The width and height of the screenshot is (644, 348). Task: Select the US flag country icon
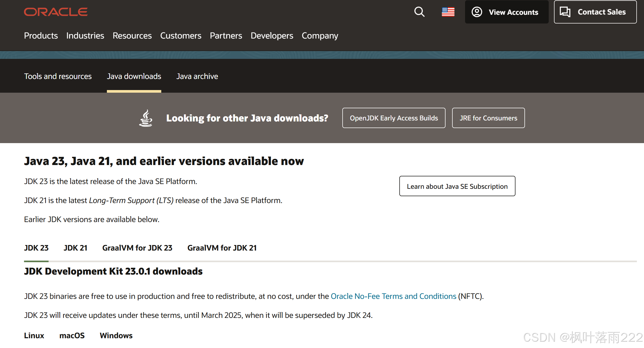[448, 12]
